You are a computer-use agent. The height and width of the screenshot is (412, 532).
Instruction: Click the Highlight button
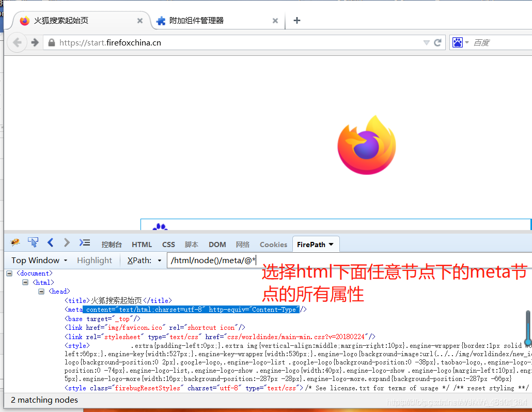95,261
